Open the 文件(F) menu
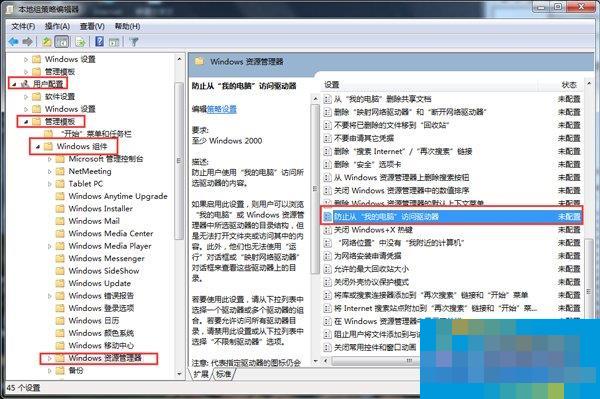 coord(23,26)
